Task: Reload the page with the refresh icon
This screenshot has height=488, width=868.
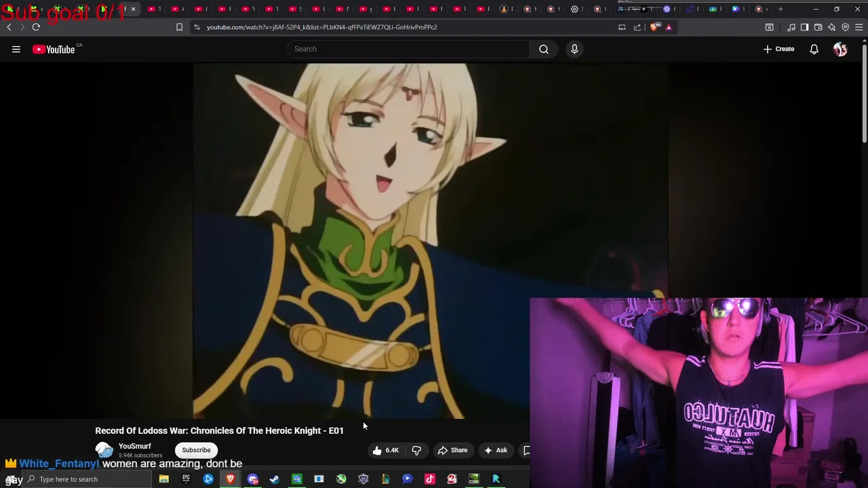Action: tap(36, 27)
